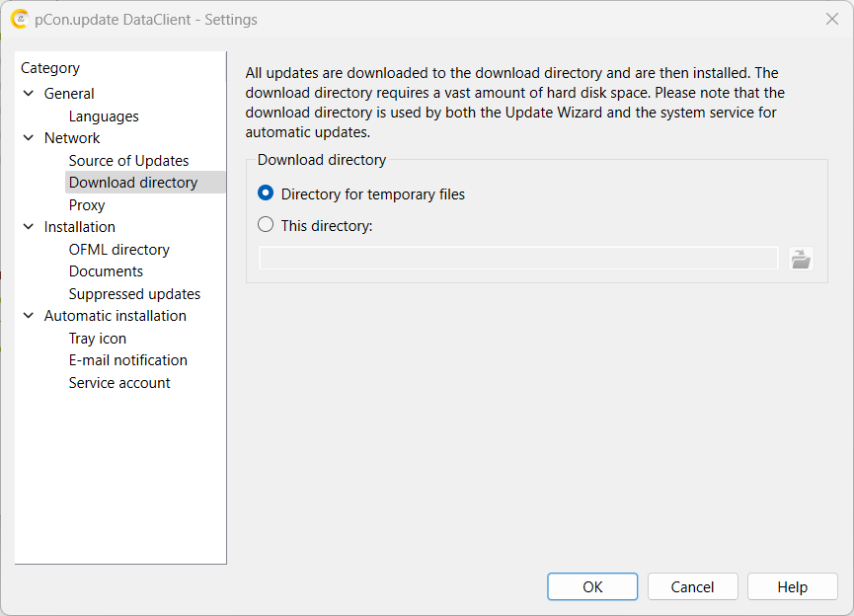Screen dimensions: 854x616
Task: Collapse the Network tree node
Action: tap(29, 138)
